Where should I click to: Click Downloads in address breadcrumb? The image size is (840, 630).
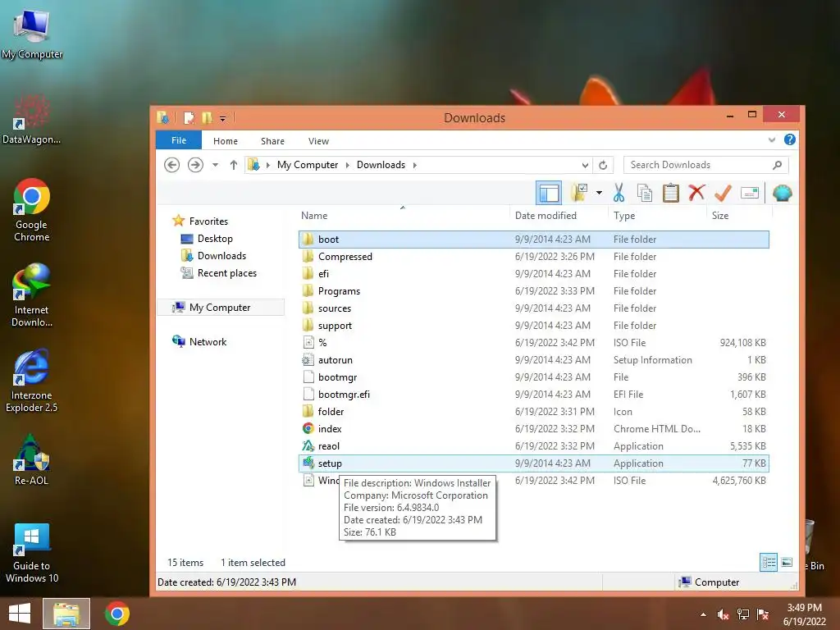coord(381,164)
